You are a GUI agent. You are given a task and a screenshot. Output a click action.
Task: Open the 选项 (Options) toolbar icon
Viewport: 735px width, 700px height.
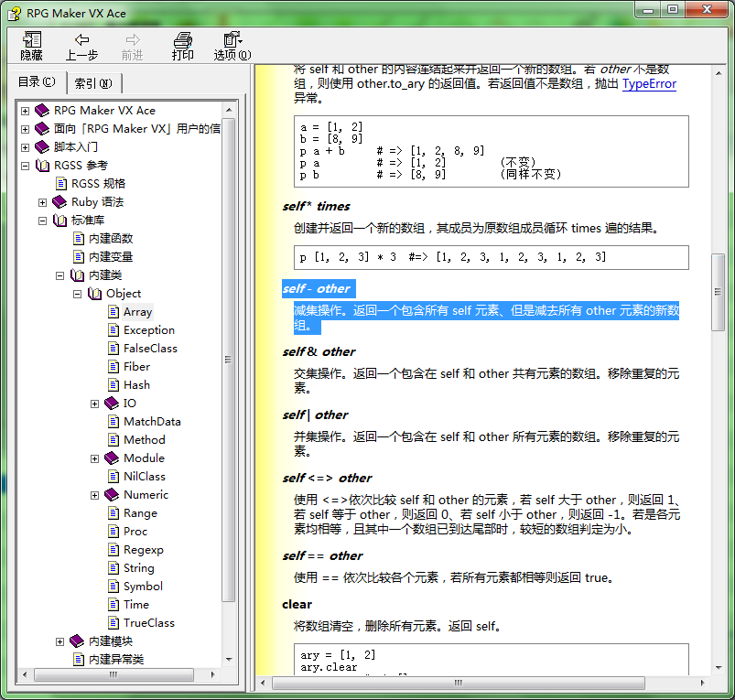[232, 40]
